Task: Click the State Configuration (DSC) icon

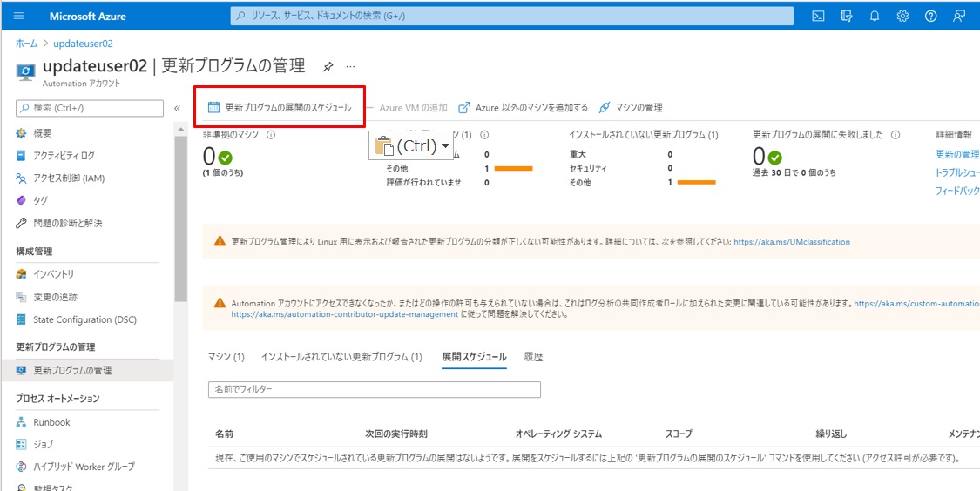Action: (x=21, y=319)
